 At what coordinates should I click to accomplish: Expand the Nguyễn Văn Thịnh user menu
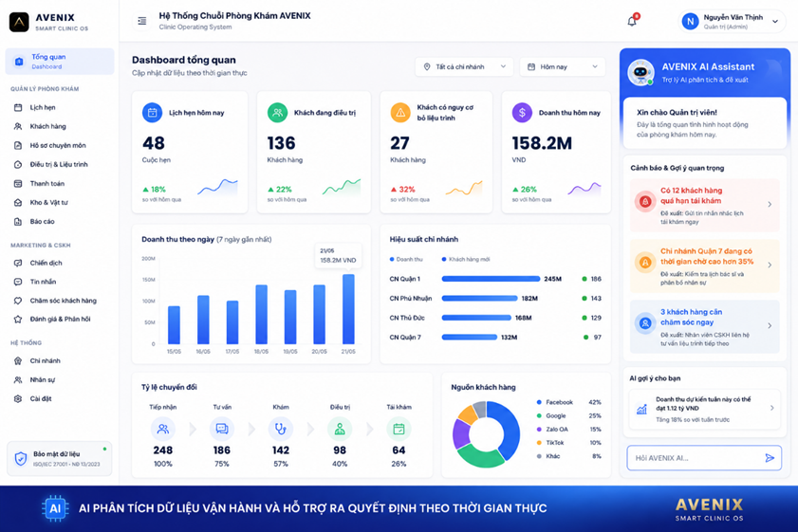coord(733,22)
